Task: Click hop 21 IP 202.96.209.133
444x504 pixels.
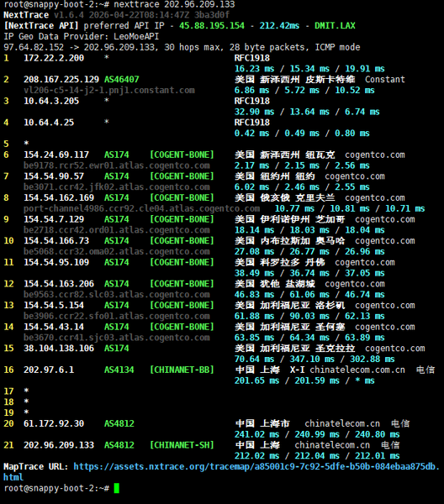Action: [x=59, y=445]
